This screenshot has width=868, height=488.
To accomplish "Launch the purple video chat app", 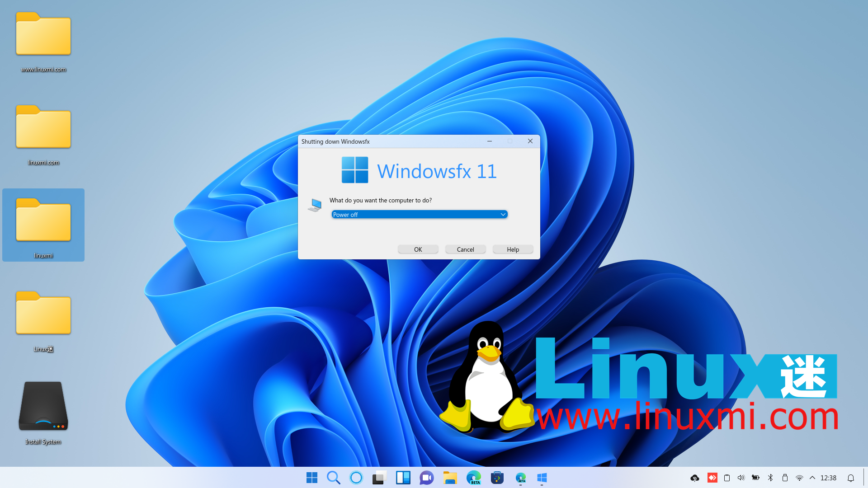I will 426,478.
